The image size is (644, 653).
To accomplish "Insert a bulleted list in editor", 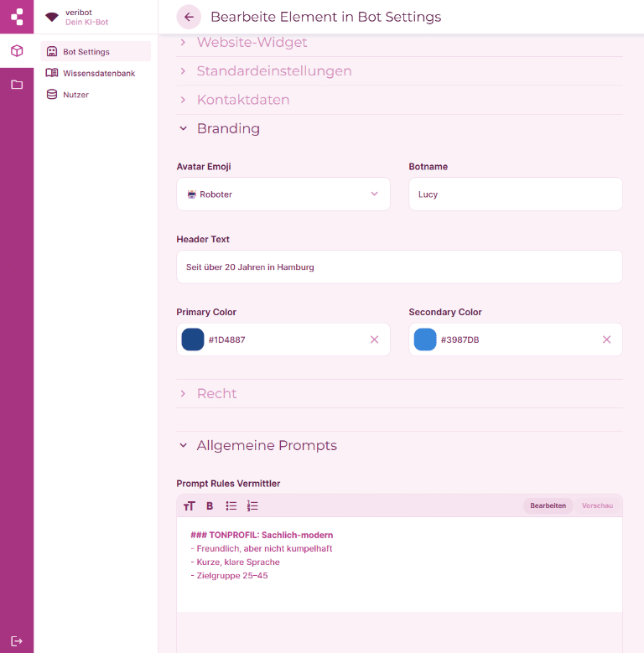I will (x=231, y=506).
